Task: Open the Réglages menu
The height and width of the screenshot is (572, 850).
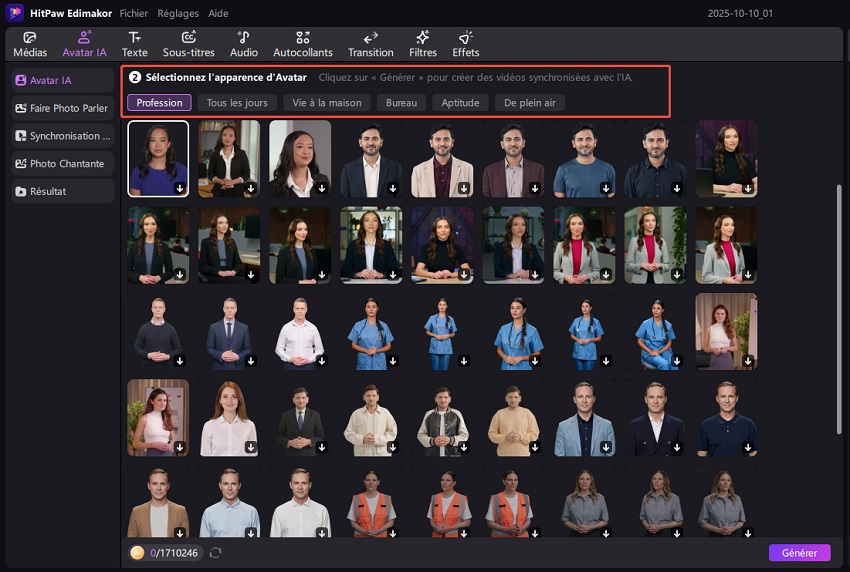Action: pos(177,14)
